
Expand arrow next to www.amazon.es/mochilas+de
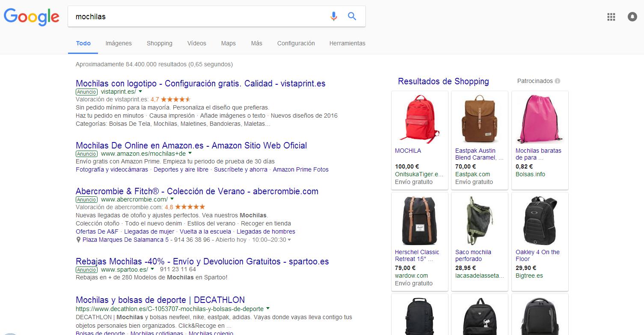[x=190, y=153]
